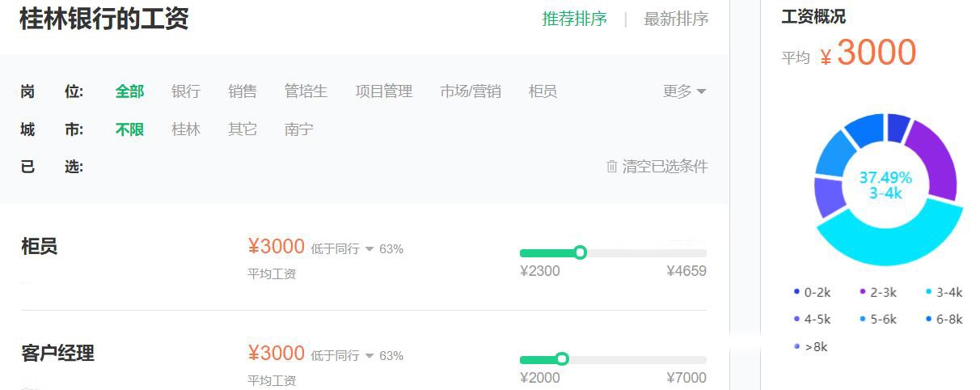The width and height of the screenshot is (980, 390).
Task: Switch to 最新排序 sorting tab
Action: (x=676, y=19)
